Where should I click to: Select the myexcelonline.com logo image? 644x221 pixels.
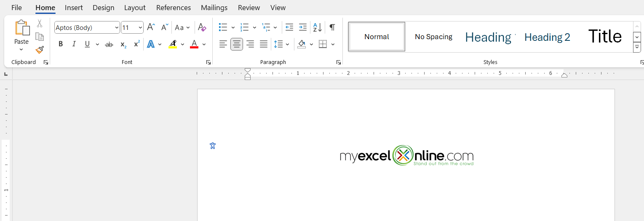[406, 155]
